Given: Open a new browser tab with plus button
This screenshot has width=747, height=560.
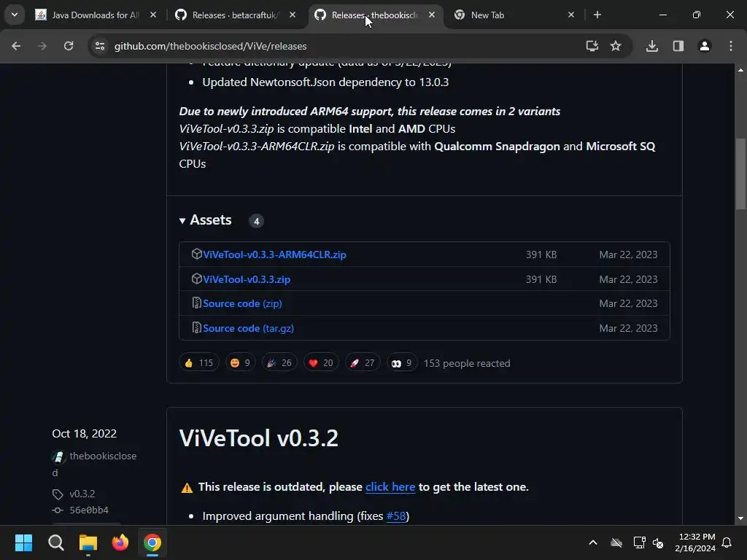Looking at the screenshot, I should click(597, 15).
